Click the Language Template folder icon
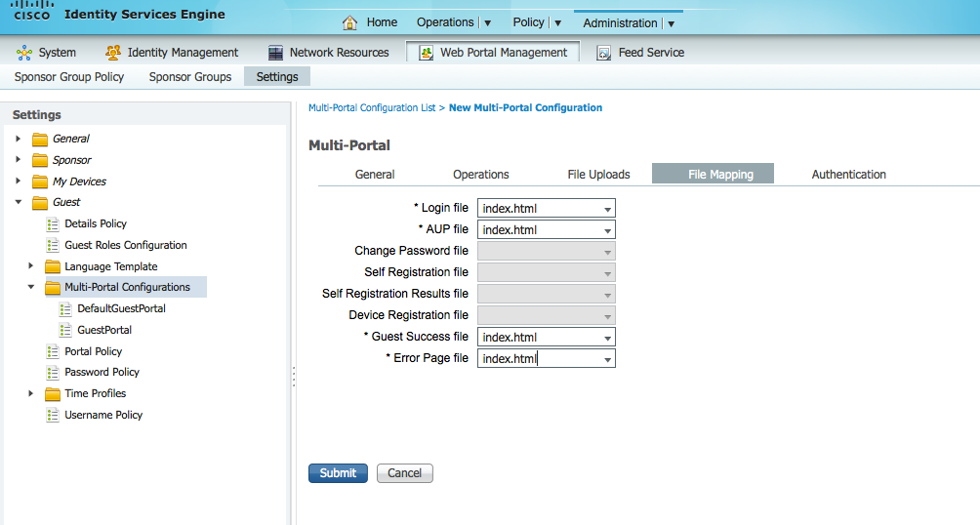Screen dimensions: 980x525 [x=53, y=266]
